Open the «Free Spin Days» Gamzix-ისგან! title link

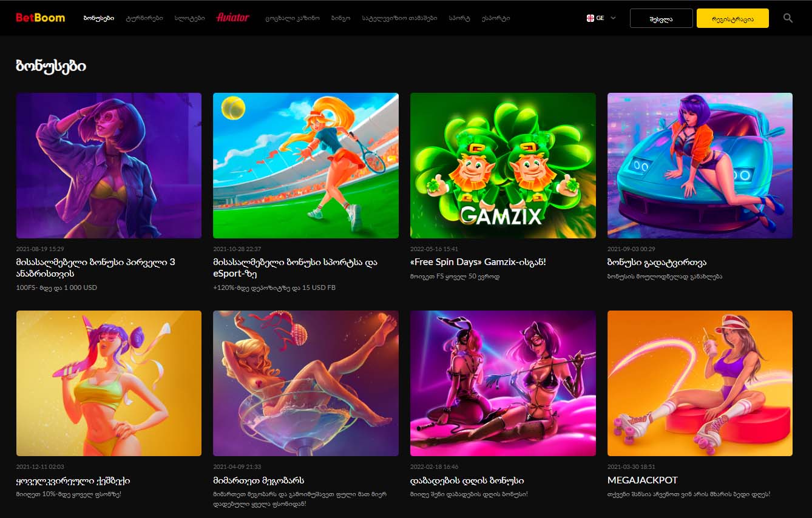tap(478, 262)
